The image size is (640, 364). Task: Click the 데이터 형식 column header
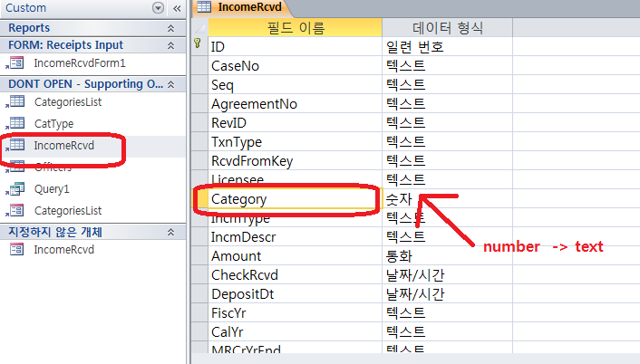tap(447, 28)
